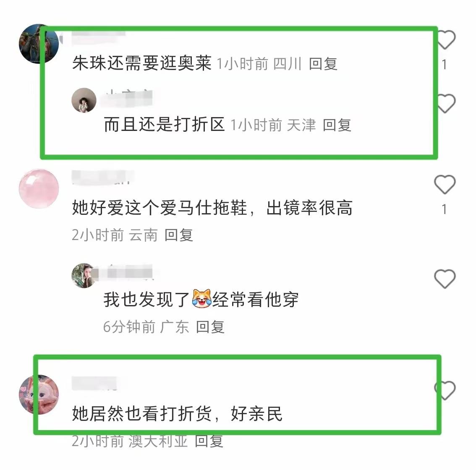Reply to the 四川 comment via 回复
This screenshot has height=470, width=476.
[x=323, y=64]
